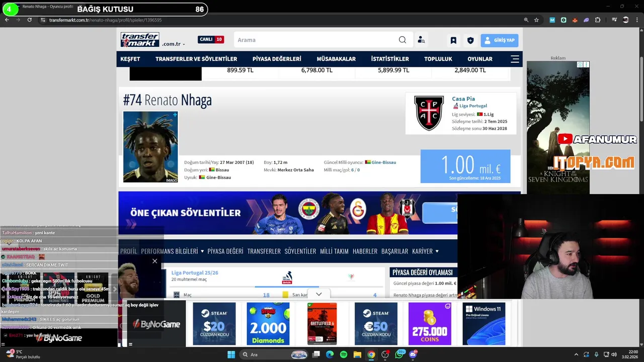Click the browser back arrow

coord(7,20)
